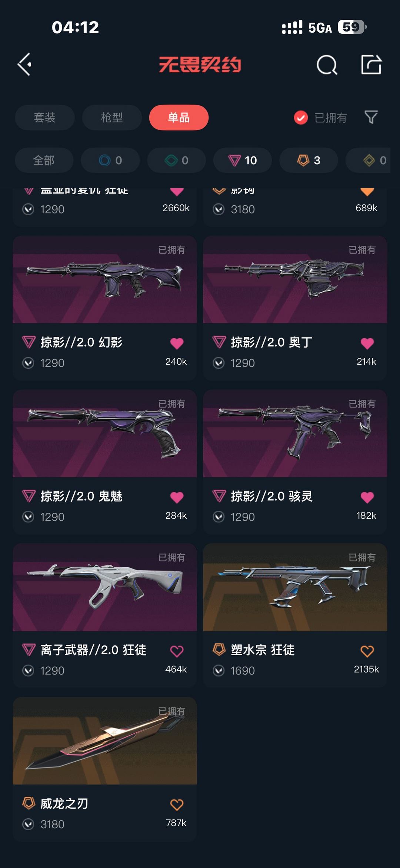Open the filter funnel icon
Viewport: 400px width, 868px height.
371,118
